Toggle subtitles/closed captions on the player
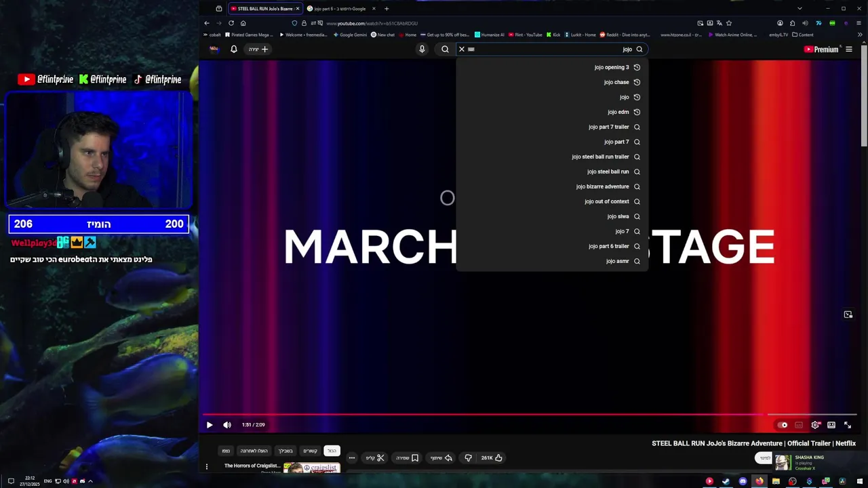This screenshot has width=868, height=488. 799,425
